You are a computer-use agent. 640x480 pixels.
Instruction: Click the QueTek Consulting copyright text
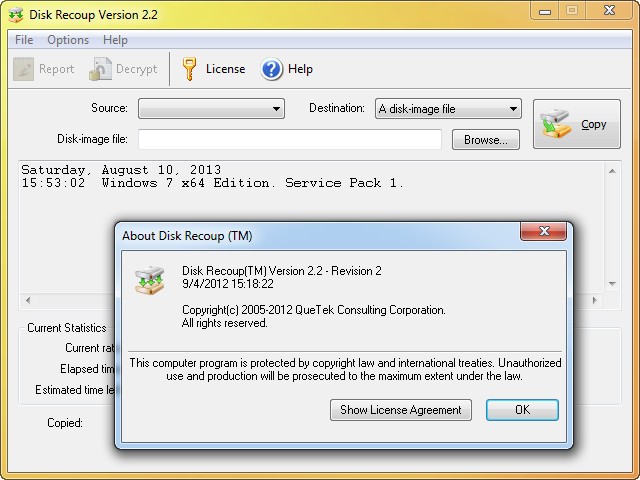313,310
